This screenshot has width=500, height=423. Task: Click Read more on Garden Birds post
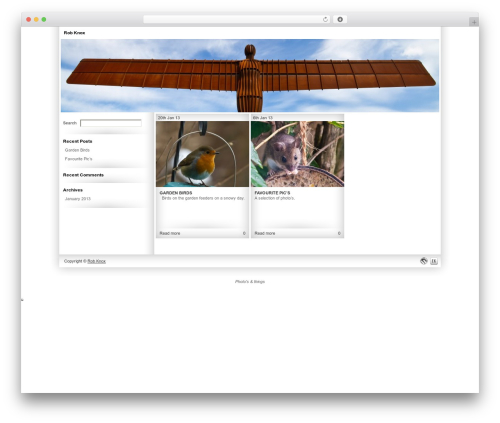[170, 233]
